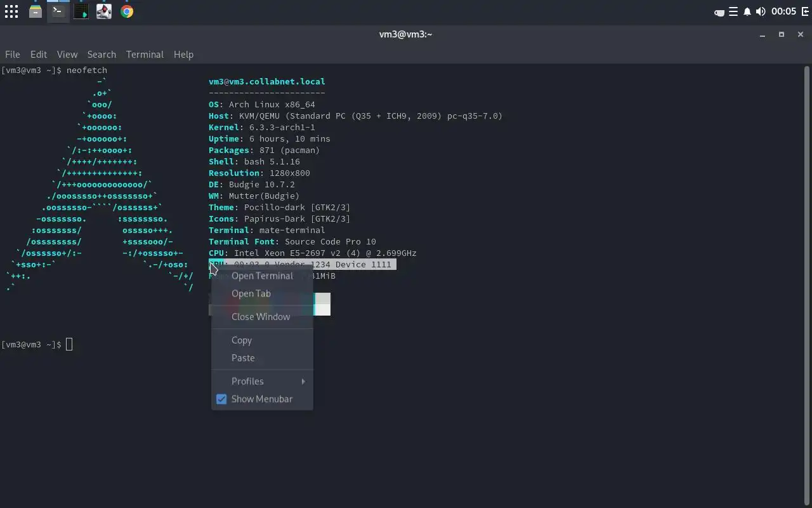The image size is (812, 508).
Task: Choose Paste from the context menu
Action: 262,358
